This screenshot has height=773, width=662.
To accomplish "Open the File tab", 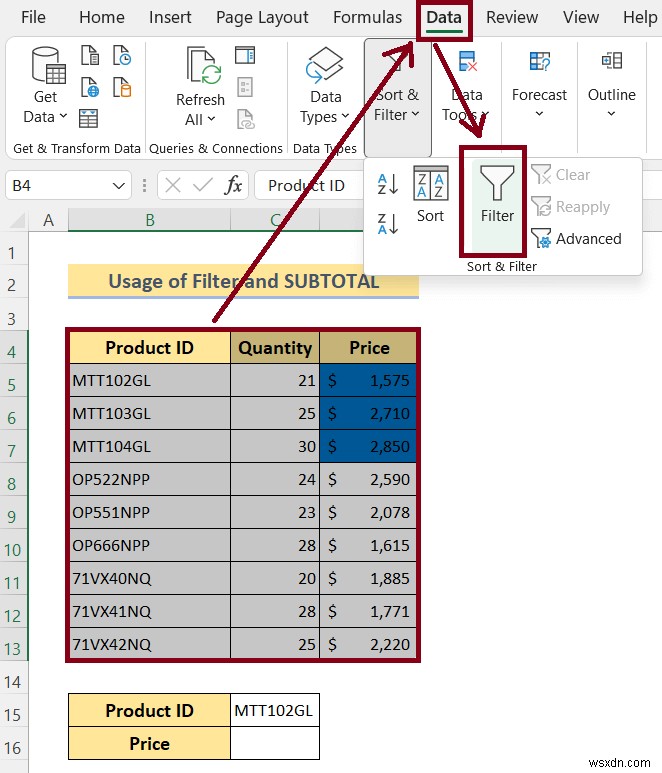I will [33, 17].
